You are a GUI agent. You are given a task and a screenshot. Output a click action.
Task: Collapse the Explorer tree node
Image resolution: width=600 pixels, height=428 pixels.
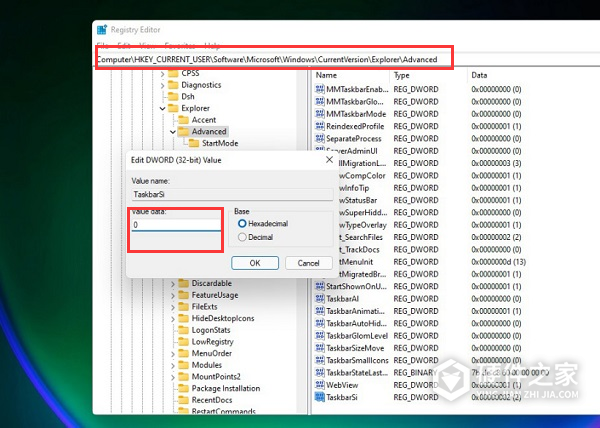point(160,108)
